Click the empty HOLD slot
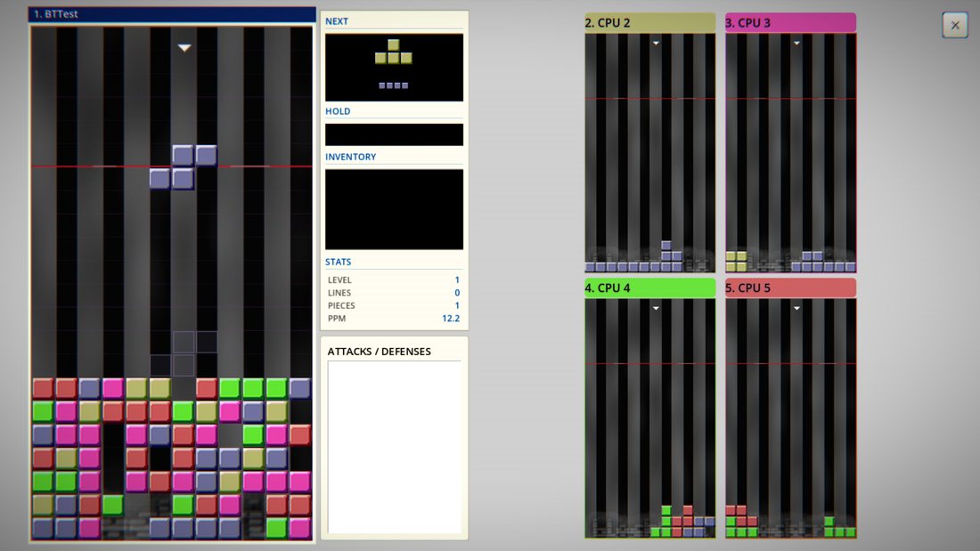Viewport: 980px width, 551px height. pyautogui.click(x=394, y=134)
